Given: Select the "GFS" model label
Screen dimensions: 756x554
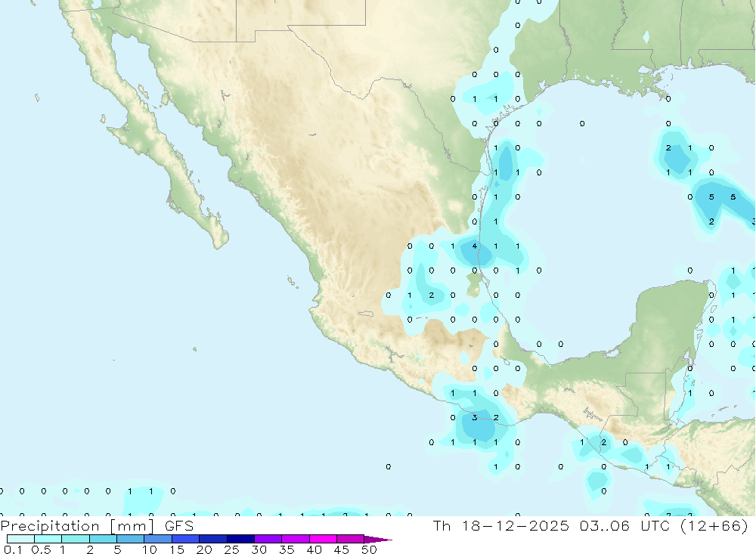Looking at the screenshot, I should [x=179, y=526].
